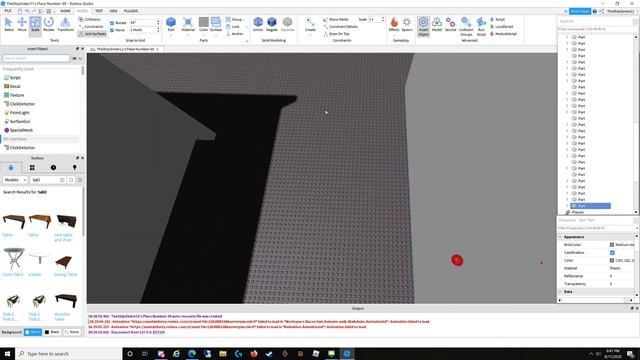Screen dimensions: 640x360
Task: Set toolbox background to Black
Action: [x=52, y=332]
